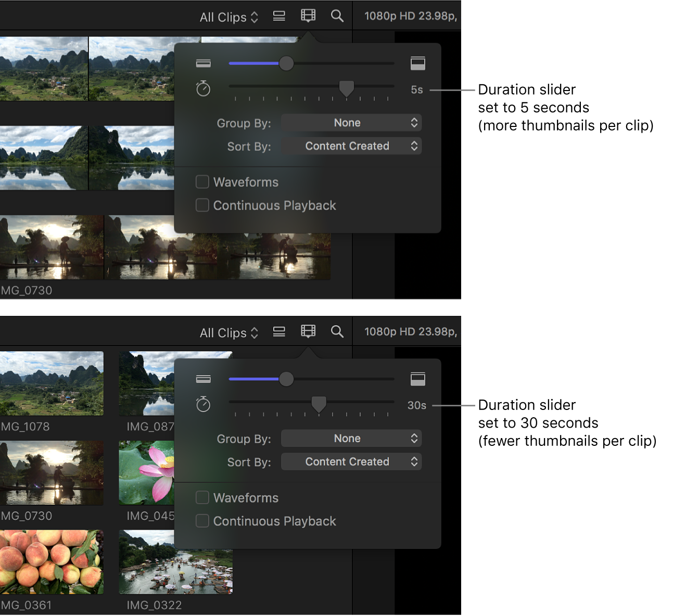Click the stopwatch duration icon
The width and height of the screenshot is (673, 616).
(x=203, y=88)
